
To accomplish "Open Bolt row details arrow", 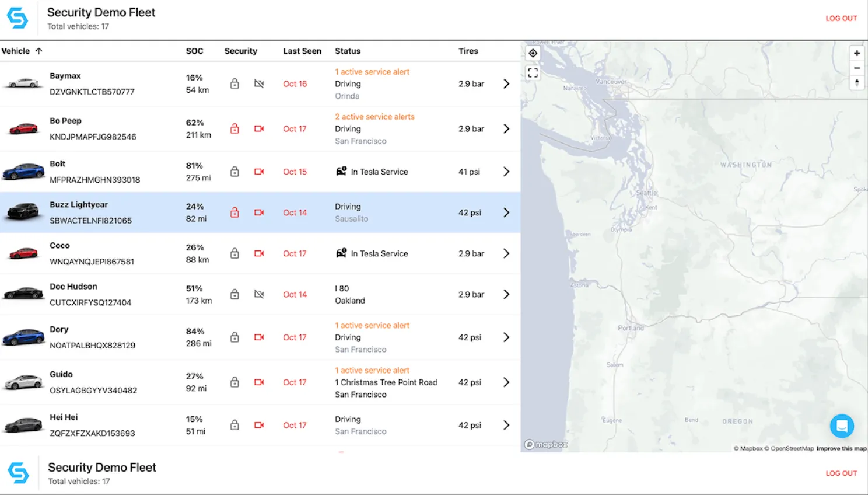I will pyautogui.click(x=506, y=172).
